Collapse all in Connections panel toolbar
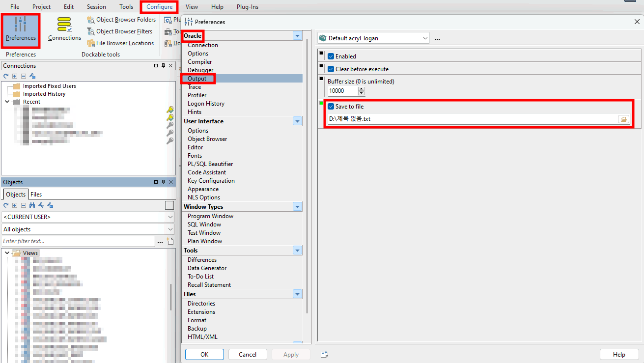 click(23, 76)
